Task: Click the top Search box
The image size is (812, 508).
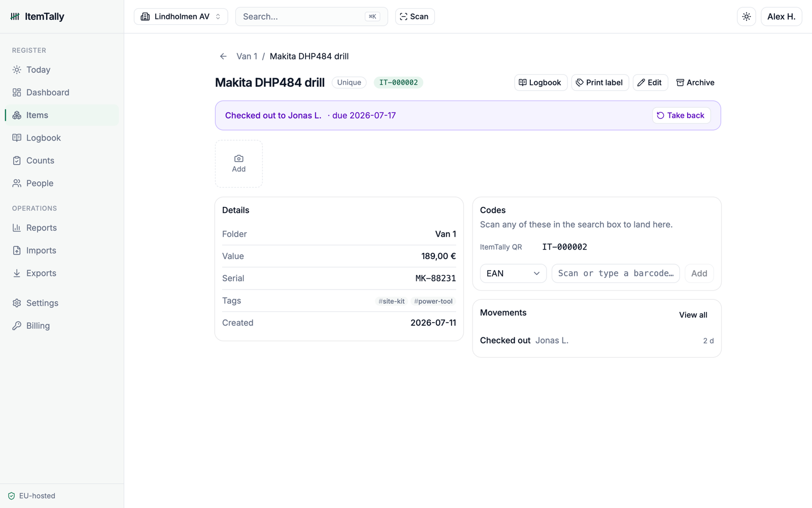Action: pyautogui.click(x=312, y=17)
